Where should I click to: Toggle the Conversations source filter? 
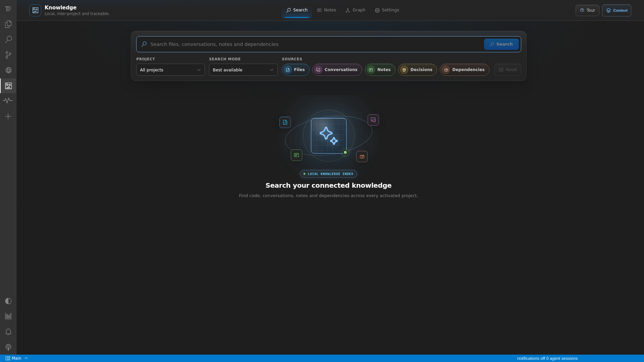pyautogui.click(x=337, y=70)
